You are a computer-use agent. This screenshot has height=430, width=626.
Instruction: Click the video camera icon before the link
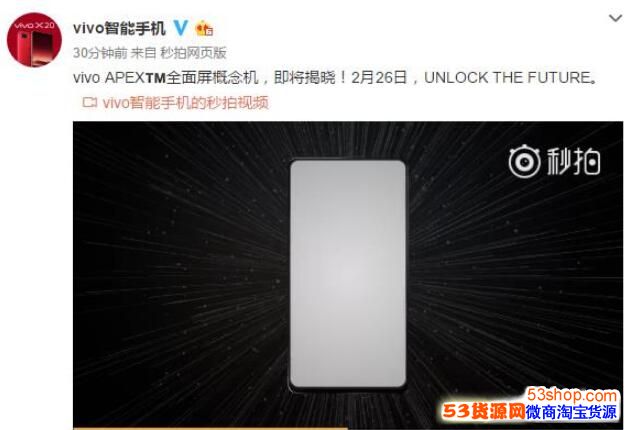point(89,103)
